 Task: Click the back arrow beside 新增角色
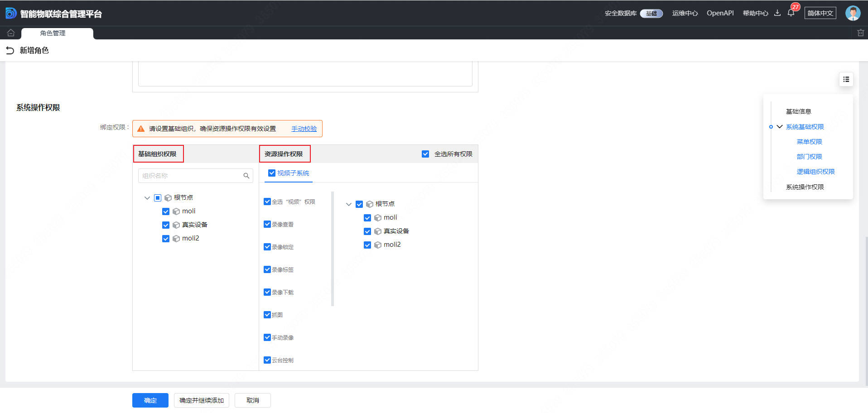pyautogui.click(x=10, y=50)
